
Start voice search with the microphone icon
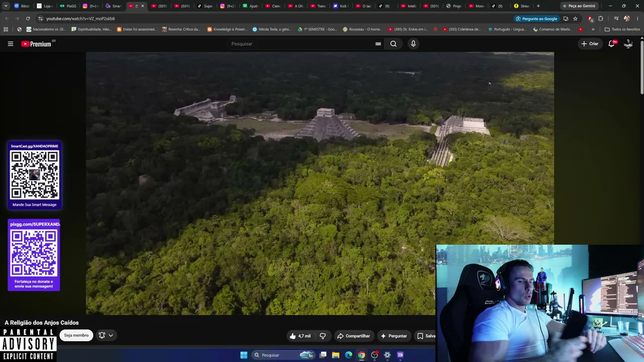(413, 44)
